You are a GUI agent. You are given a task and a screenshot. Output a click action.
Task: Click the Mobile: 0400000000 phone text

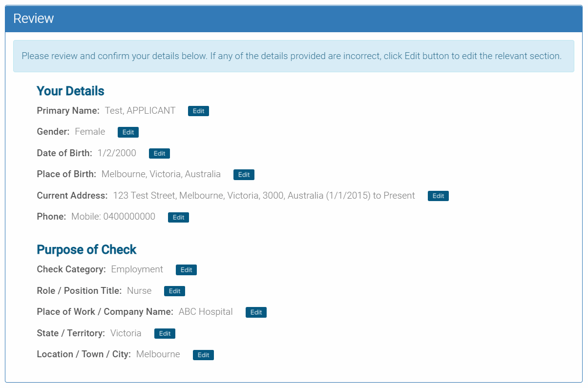click(x=112, y=216)
